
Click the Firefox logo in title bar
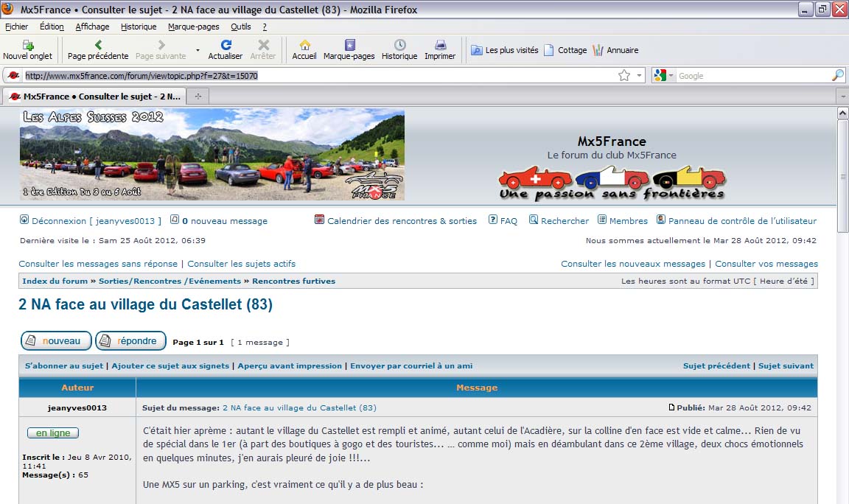[7, 9]
